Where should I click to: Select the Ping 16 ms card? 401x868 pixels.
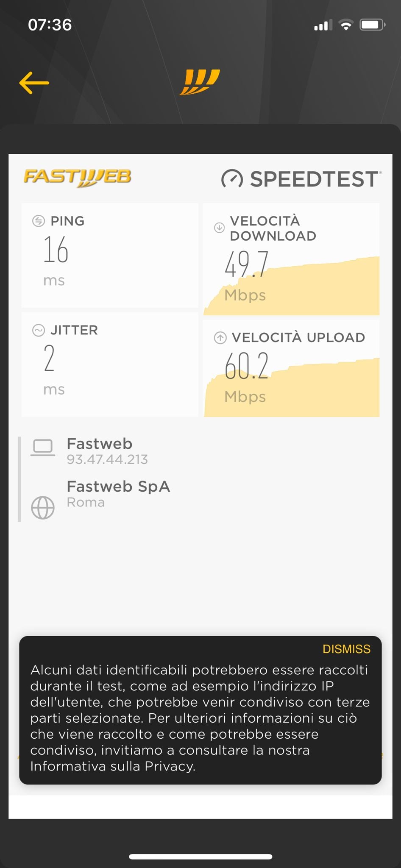[x=110, y=256]
